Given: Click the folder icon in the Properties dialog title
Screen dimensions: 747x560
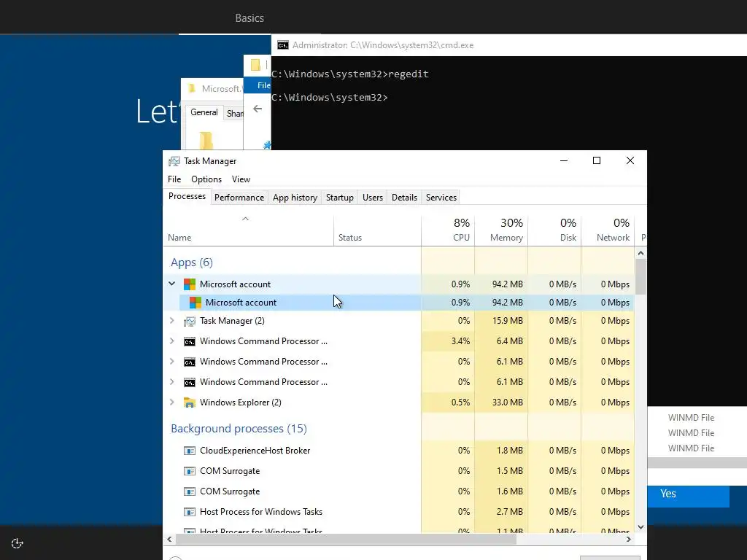Looking at the screenshot, I should click(x=192, y=88).
